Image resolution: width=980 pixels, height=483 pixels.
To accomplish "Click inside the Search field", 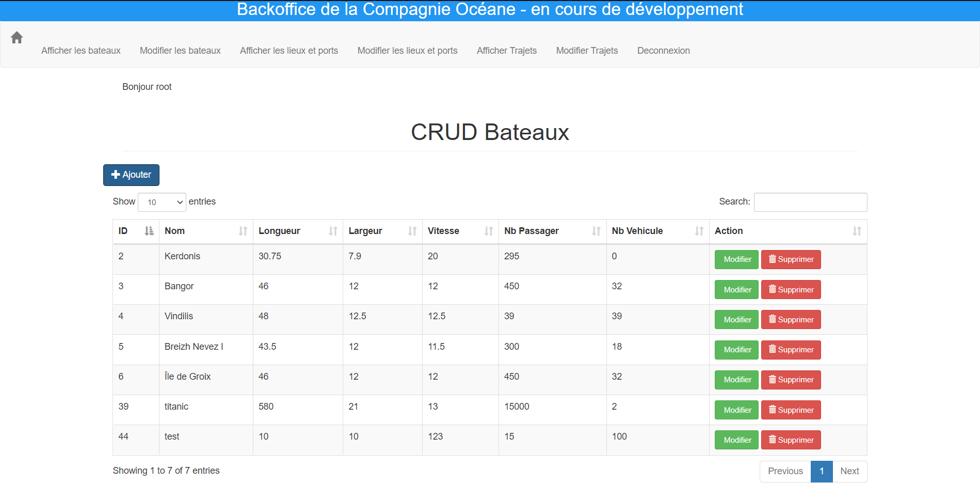I will 810,202.
